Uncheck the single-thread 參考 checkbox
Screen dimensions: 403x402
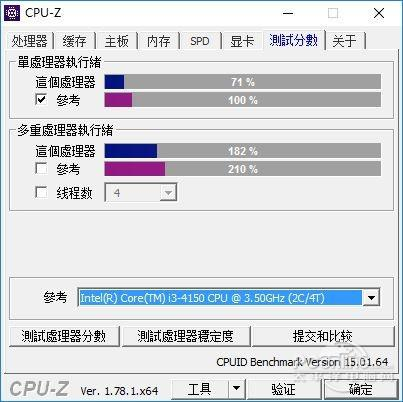41,99
